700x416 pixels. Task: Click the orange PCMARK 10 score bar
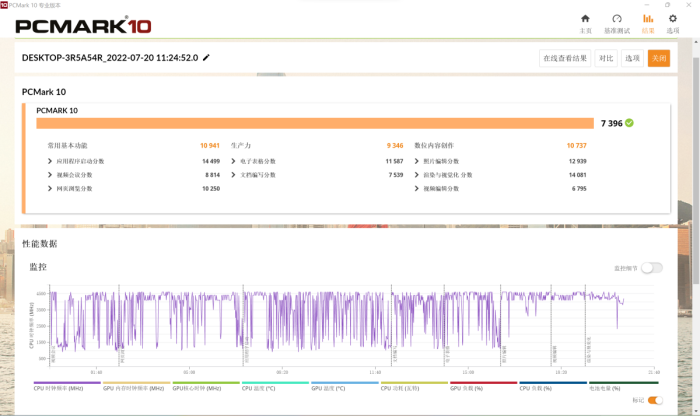(x=315, y=123)
